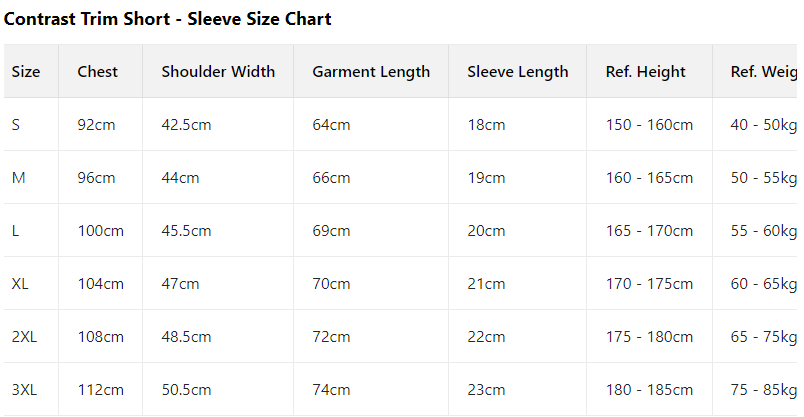This screenshot has height=417, width=804.
Task: Select the 180 - 185cm height cell
Action: coord(649,390)
